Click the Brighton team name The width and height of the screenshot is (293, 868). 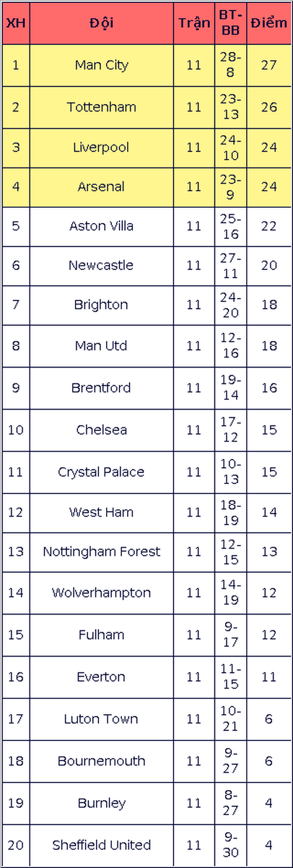(101, 305)
